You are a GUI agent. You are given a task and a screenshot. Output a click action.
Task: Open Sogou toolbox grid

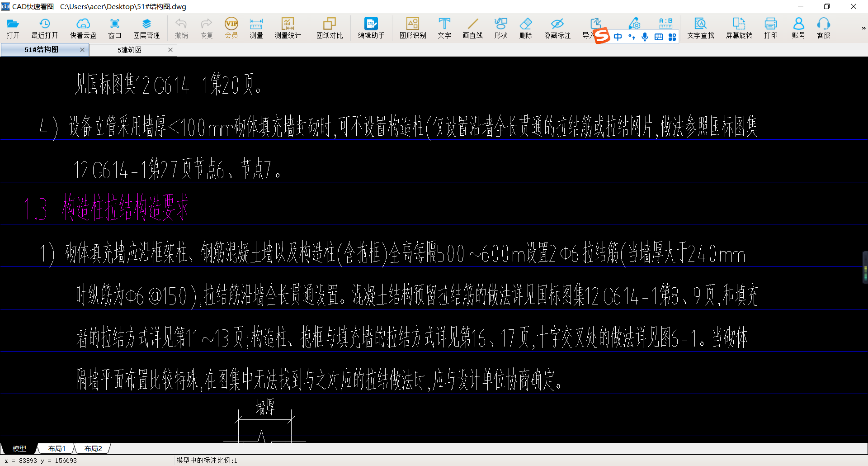tap(672, 37)
